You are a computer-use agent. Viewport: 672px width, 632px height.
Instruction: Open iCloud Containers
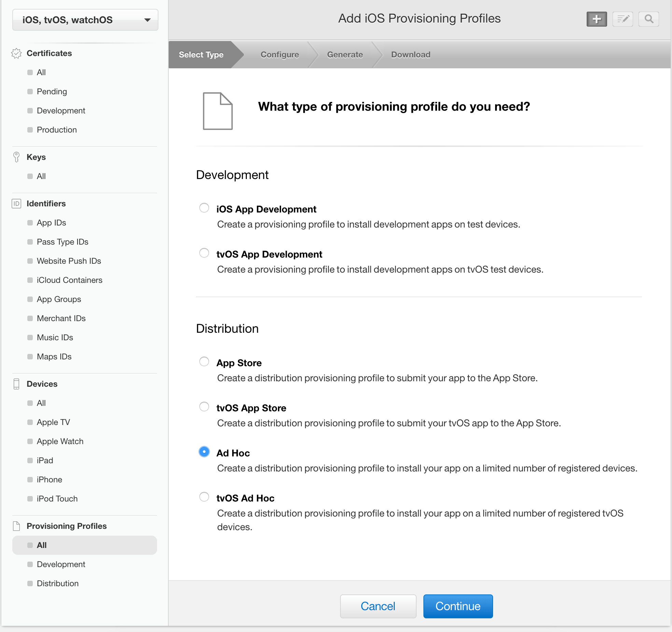tap(70, 280)
